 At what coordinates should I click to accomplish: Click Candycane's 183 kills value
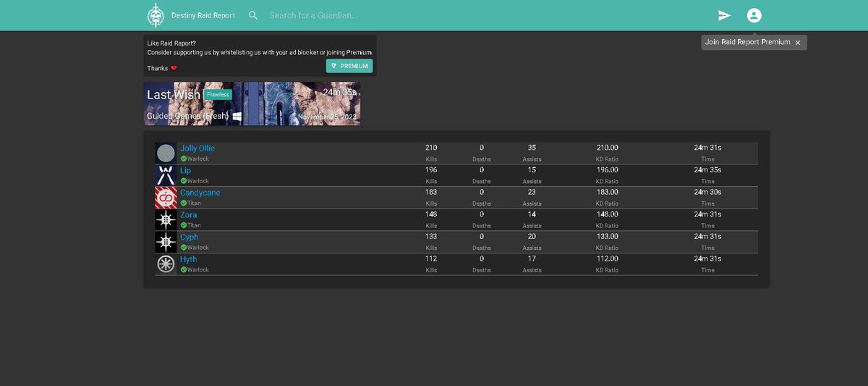tap(431, 192)
